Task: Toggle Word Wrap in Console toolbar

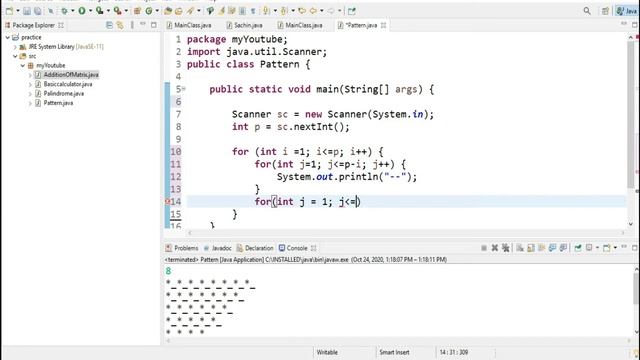Action: (542, 248)
